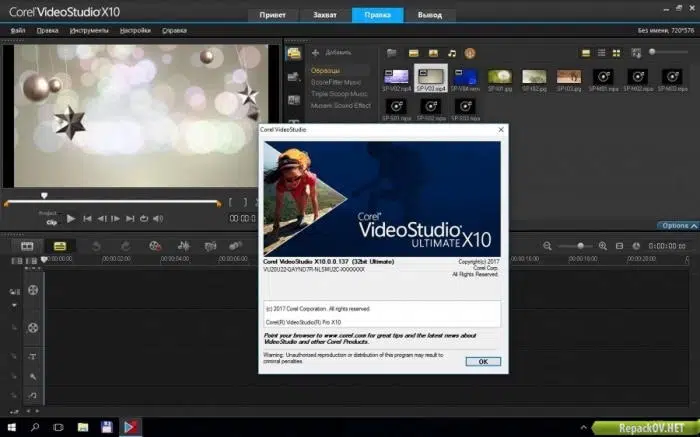
Task: Click the Play button in preview controls
Action: (x=71, y=219)
